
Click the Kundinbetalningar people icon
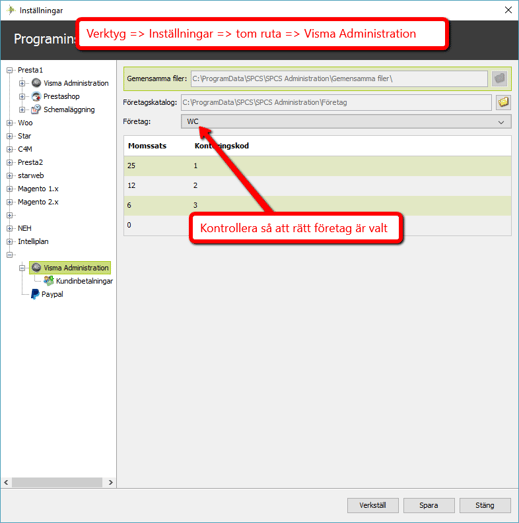[x=49, y=281]
